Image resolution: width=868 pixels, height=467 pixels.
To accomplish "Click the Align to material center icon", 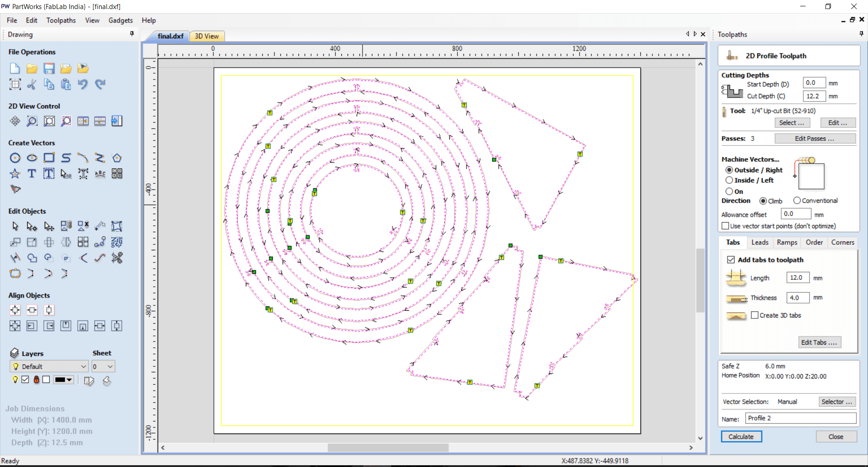I will 15,310.
